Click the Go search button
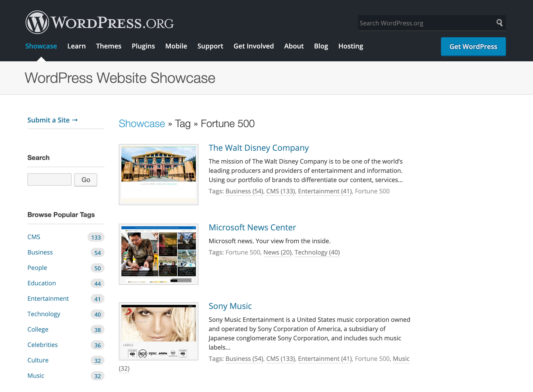 (x=85, y=180)
